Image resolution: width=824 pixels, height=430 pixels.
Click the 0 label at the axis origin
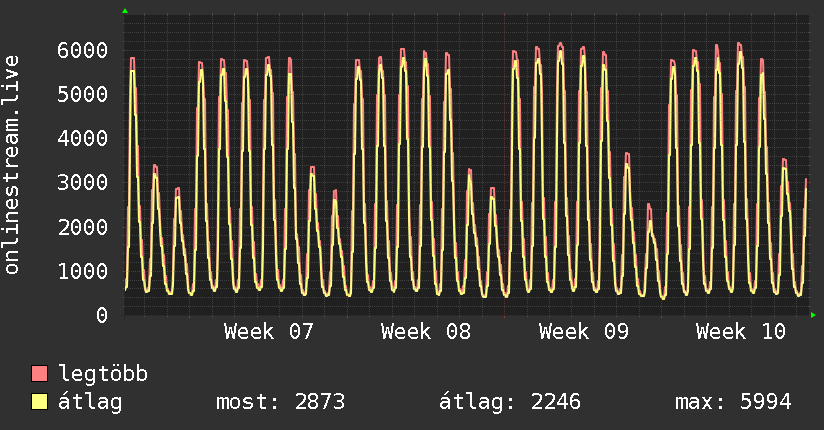click(x=101, y=315)
